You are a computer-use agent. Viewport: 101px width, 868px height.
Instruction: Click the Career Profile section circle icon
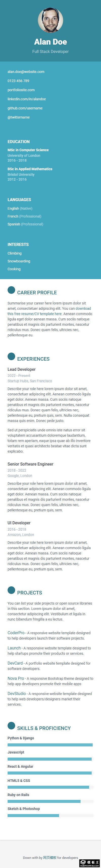click(x=11, y=290)
